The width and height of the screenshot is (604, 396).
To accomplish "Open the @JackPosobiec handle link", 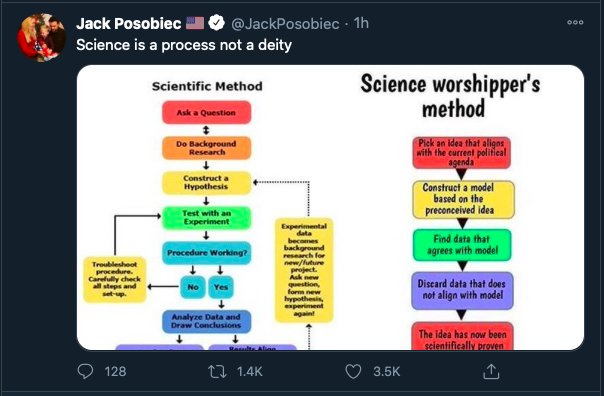I will click(285, 24).
